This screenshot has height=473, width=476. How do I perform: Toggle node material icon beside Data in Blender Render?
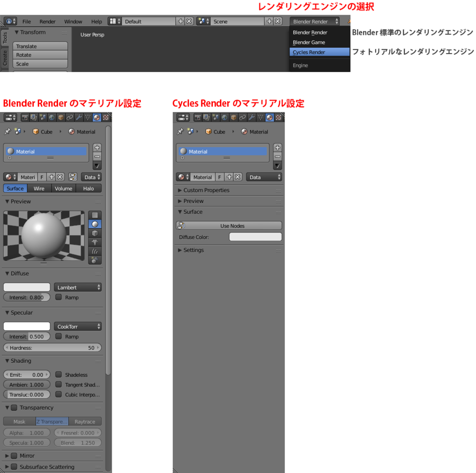(73, 177)
